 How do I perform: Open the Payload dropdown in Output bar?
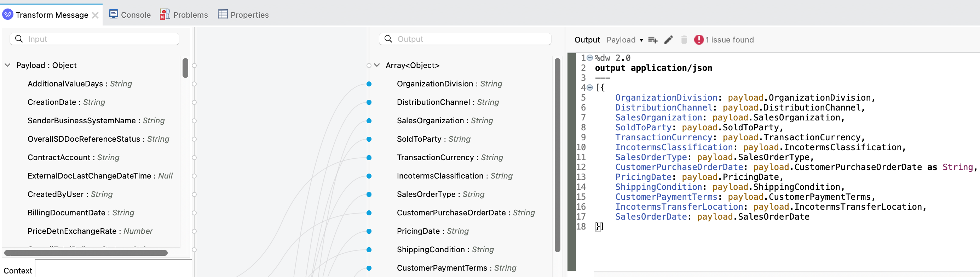pyautogui.click(x=625, y=40)
